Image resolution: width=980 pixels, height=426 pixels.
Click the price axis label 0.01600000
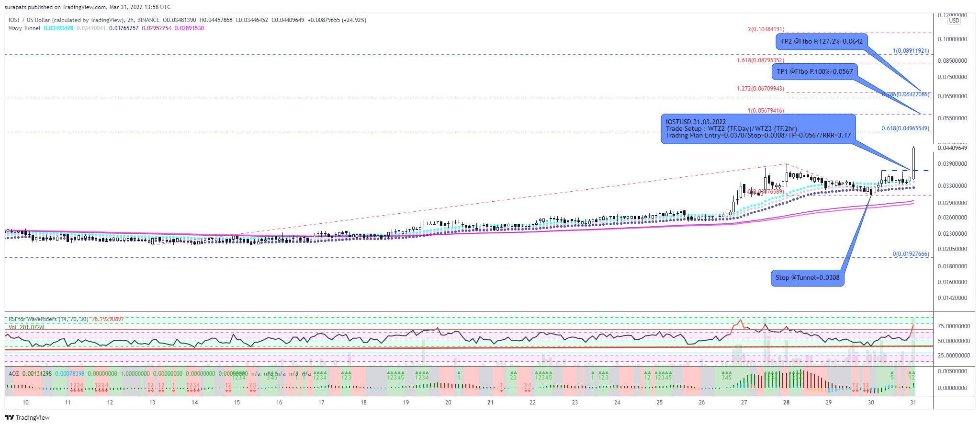pos(952,282)
